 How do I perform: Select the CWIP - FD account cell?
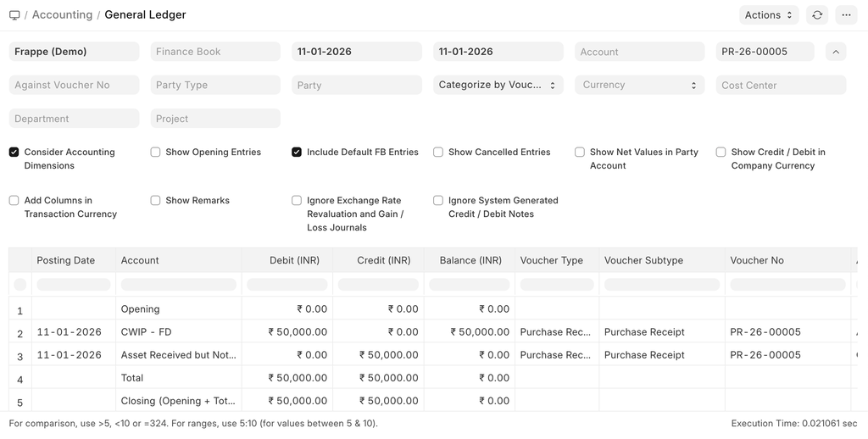[146, 332]
